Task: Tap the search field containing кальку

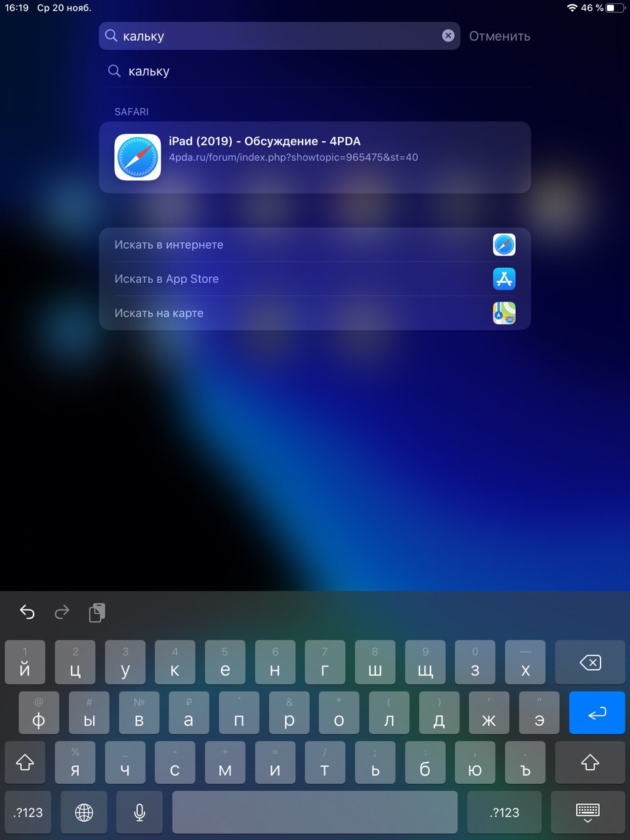Action: pyautogui.click(x=280, y=36)
